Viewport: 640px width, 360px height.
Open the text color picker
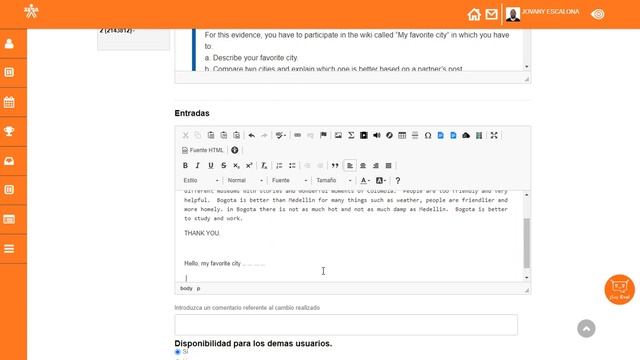click(x=365, y=180)
